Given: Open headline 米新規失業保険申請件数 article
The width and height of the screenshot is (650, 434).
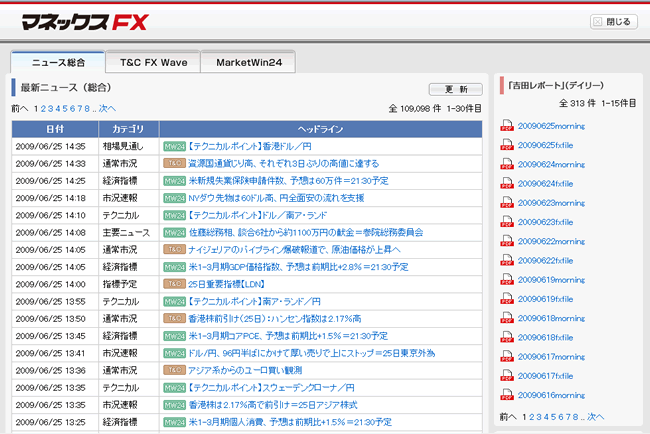Looking at the screenshot, I should click(289, 181).
